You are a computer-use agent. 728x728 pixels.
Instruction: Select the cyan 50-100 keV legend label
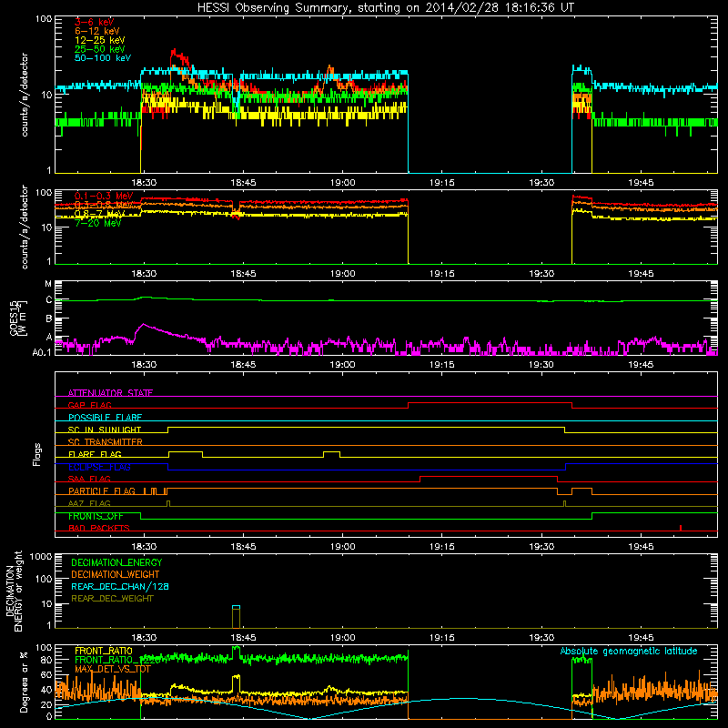[x=103, y=58]
